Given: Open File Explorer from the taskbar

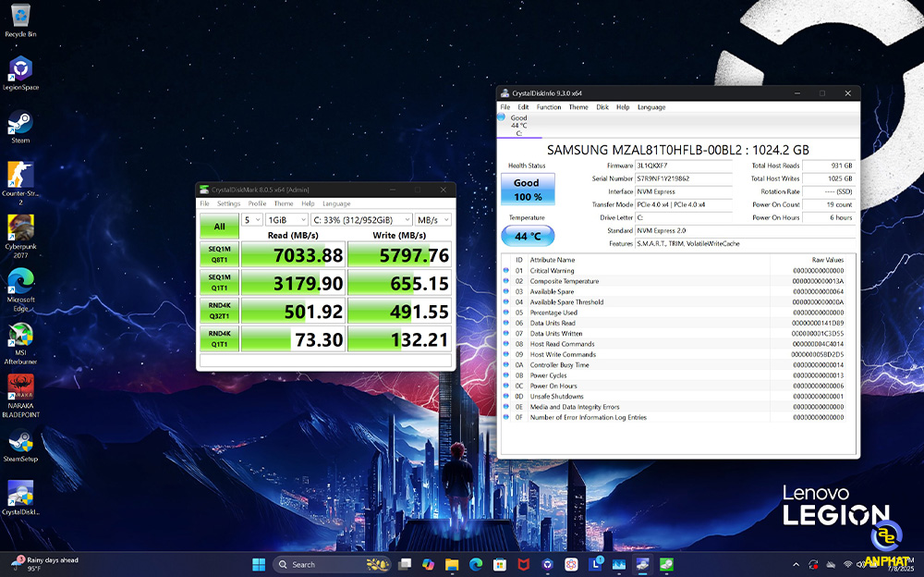Looking at the screenshot, I should point(452,565).
